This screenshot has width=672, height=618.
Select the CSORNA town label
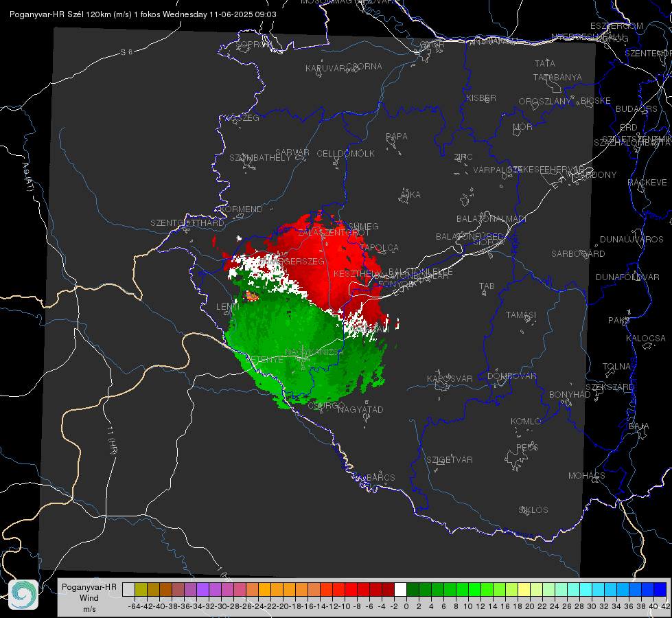[x=364, y=67]
